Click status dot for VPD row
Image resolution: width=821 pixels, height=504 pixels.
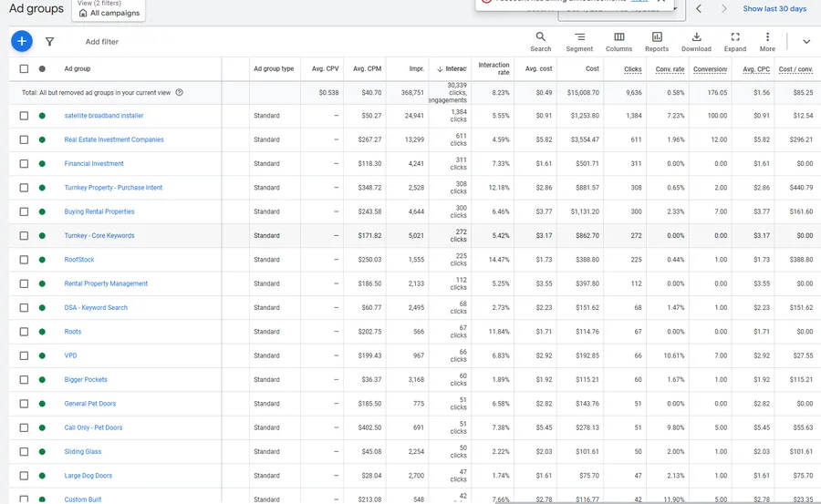click(x=42, y=355)
